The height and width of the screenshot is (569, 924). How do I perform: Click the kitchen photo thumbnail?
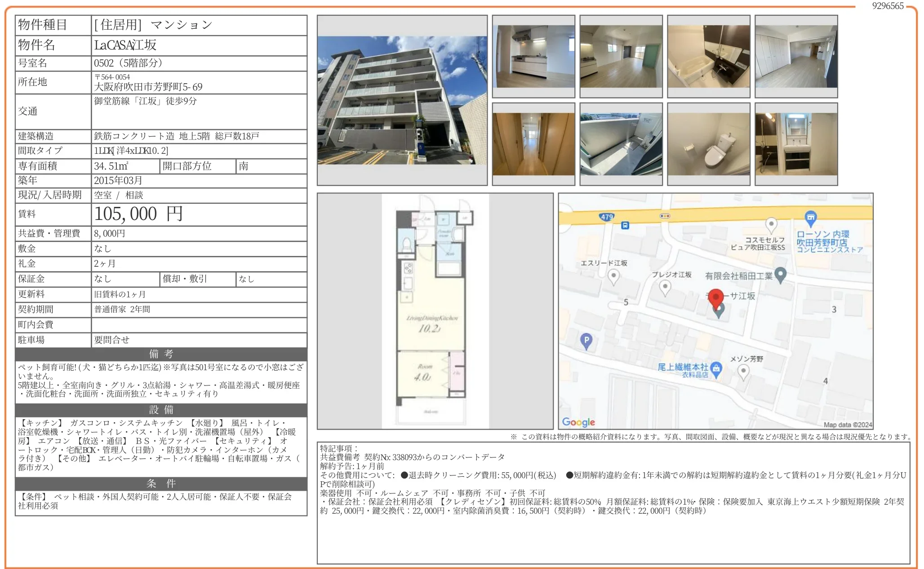click(533, 56)
